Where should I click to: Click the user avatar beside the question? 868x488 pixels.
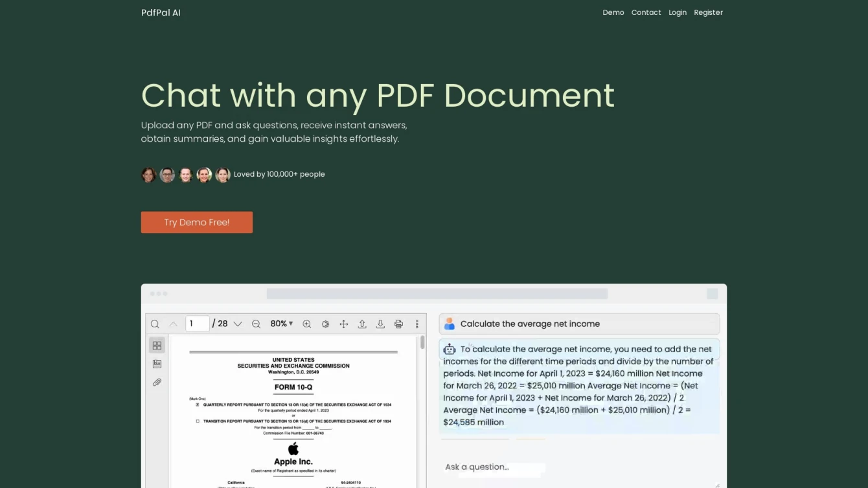pyautogui.click(x=450, y=324)
